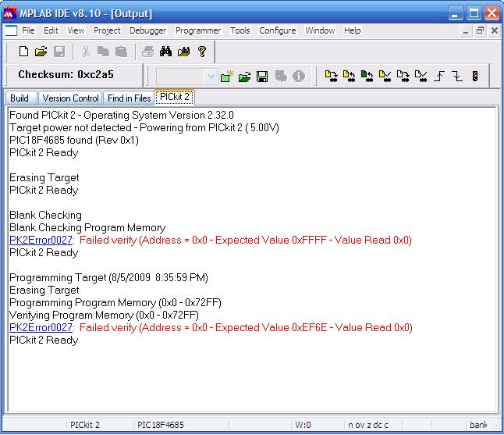Click the 'PIC18F4685 found (Rev 0x1)' line
Screen dimensions: 504x435
click(74, 141)
